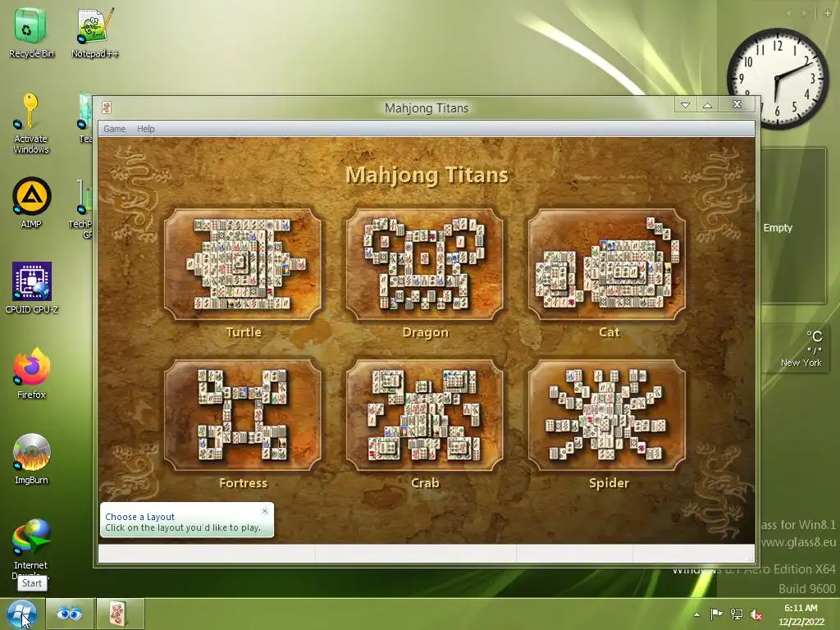Screen dimensions: 840x630
Task: Select the Turtle layout thumbnail
Action: pyautogui.click(x=243, y=264)
